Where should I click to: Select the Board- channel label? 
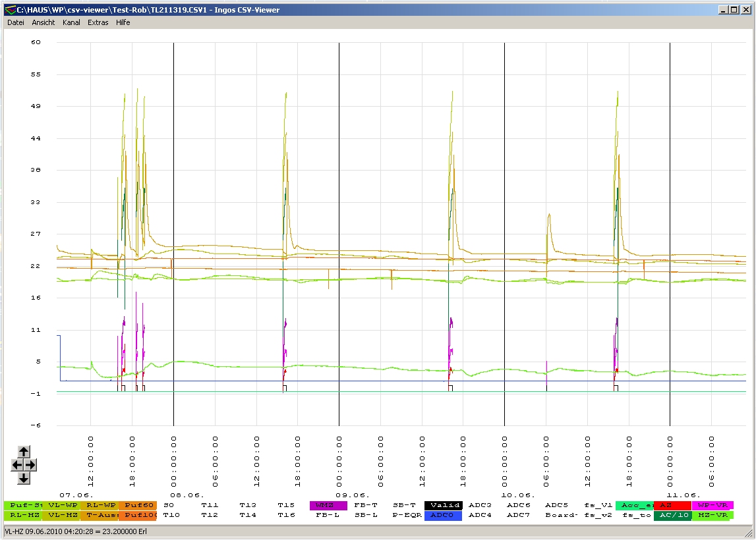[561, 515]
